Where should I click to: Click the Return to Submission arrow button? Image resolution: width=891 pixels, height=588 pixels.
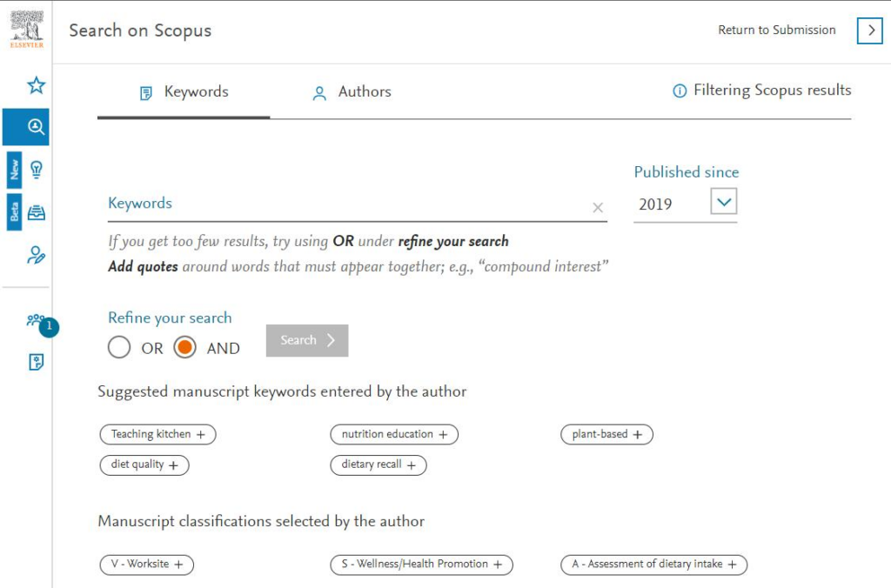pos(870,30)
